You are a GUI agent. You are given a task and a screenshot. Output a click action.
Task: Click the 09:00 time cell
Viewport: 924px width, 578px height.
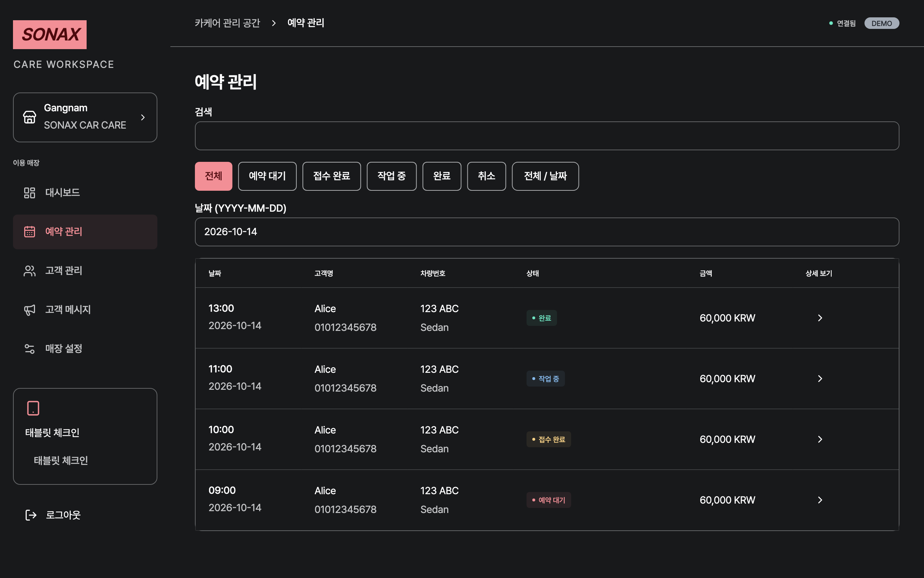[x=222, y=491]
